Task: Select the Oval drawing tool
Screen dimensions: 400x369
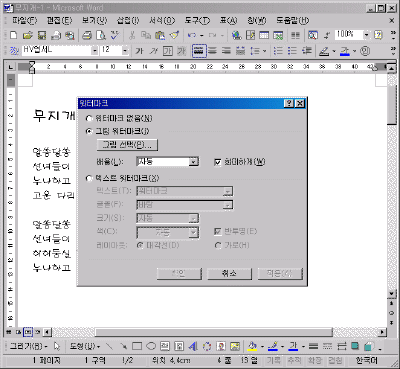Action: click(x=151, y=347)
